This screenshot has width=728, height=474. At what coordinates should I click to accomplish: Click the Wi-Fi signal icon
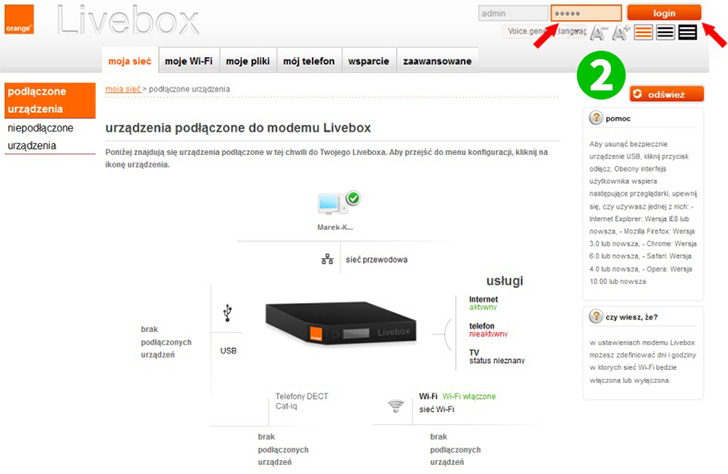pyautogui.click(x=396, y=406)
